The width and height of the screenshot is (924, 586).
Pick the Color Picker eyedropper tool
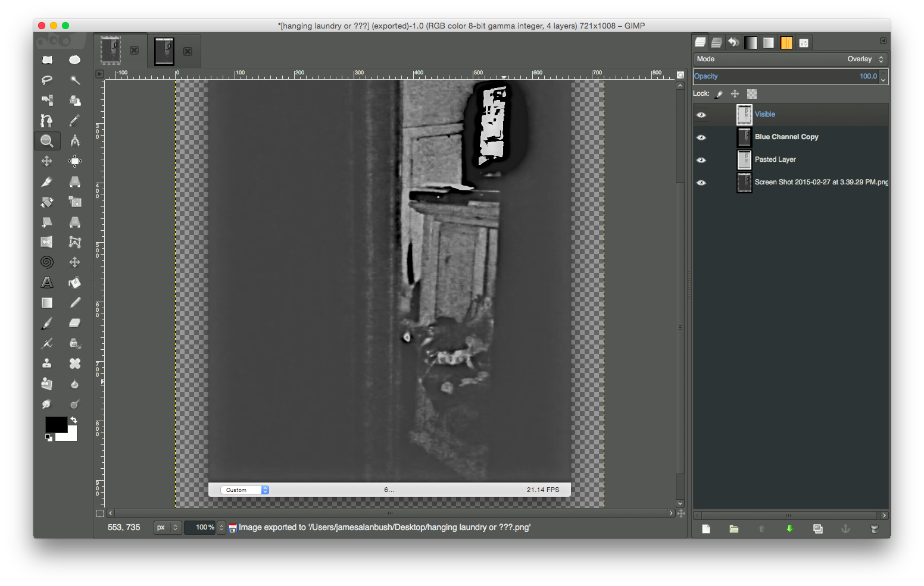coord(74,121)
